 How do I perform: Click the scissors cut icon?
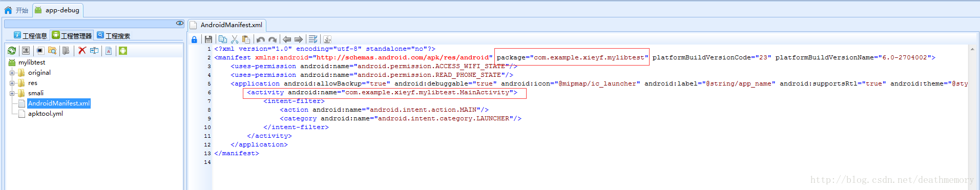click(x=235, y=39)
